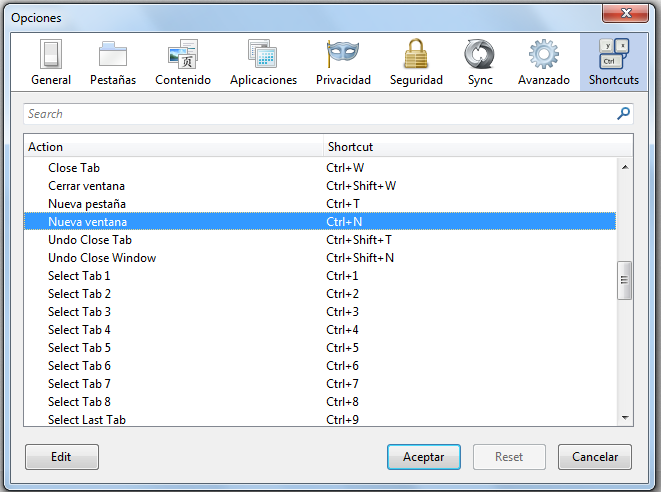Open the Privacidad mask icon
The width and height of the screenshot is (661, 492).
coord(343,55)
